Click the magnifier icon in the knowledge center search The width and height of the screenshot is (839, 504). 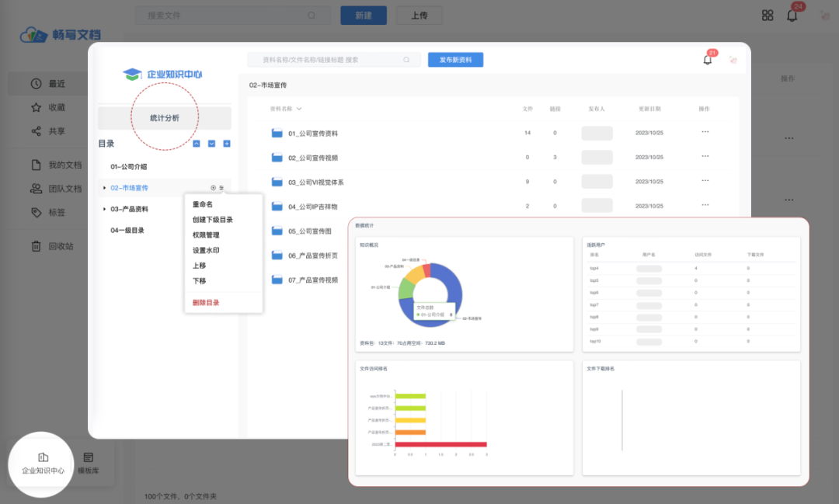[x=406, y=60]
